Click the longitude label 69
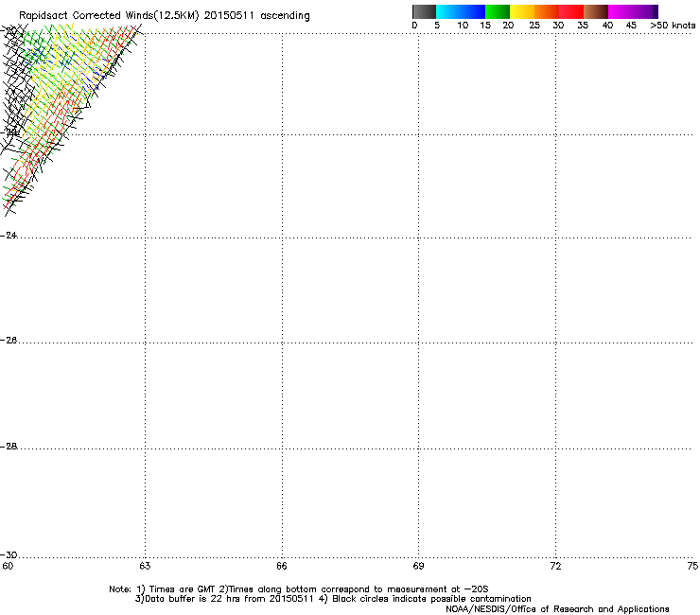The width and height of the screenshot is (700, 615). pyautogui.click(x=418, y=567)
